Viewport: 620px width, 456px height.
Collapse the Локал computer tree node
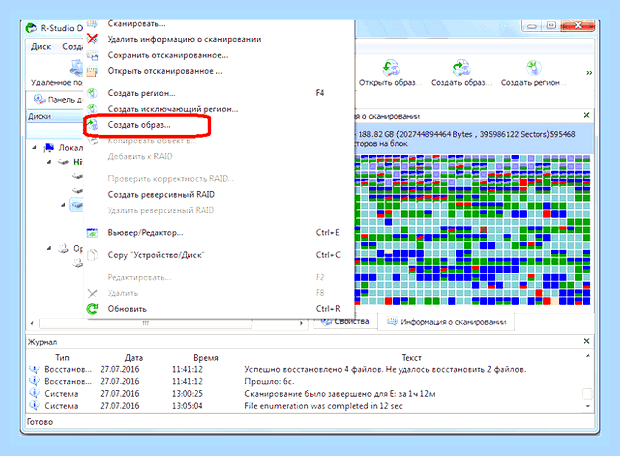tap(34, 148)
